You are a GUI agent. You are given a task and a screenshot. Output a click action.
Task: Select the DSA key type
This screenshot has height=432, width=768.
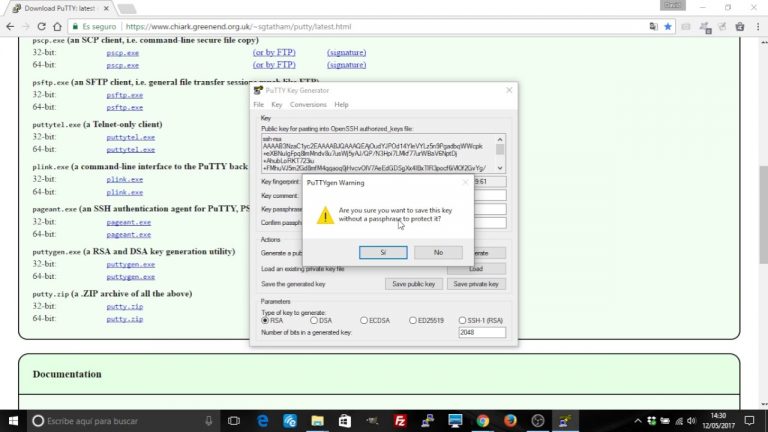(321, 320)
